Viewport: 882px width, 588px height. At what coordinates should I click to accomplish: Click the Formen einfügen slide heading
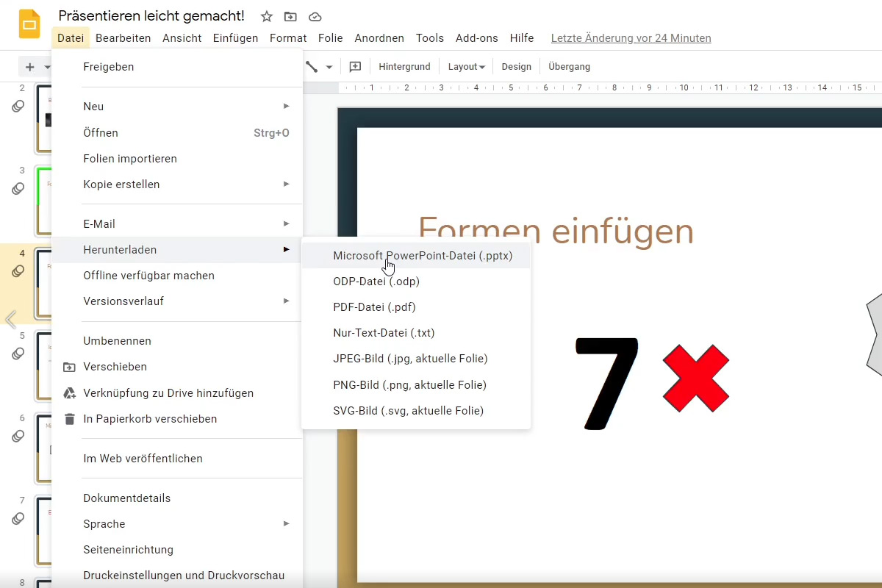[556, 231]
